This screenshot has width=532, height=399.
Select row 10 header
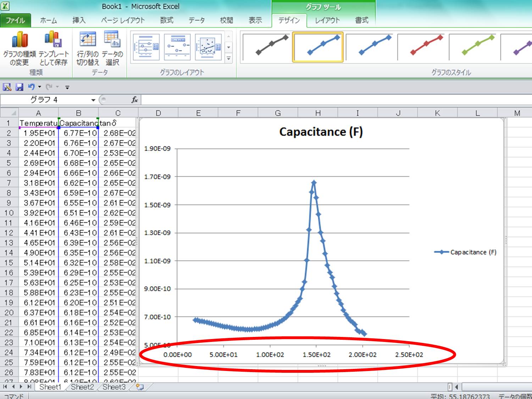click(9, 213)
